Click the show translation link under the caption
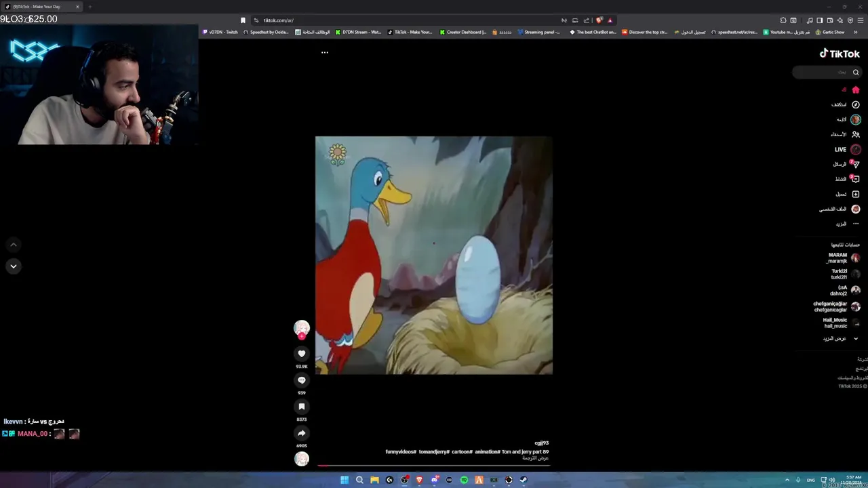 pos(536,459)
